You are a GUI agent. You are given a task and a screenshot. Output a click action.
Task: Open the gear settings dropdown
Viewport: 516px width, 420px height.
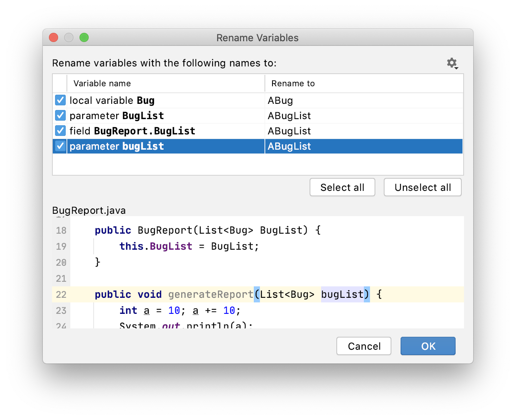click(453, 63)
